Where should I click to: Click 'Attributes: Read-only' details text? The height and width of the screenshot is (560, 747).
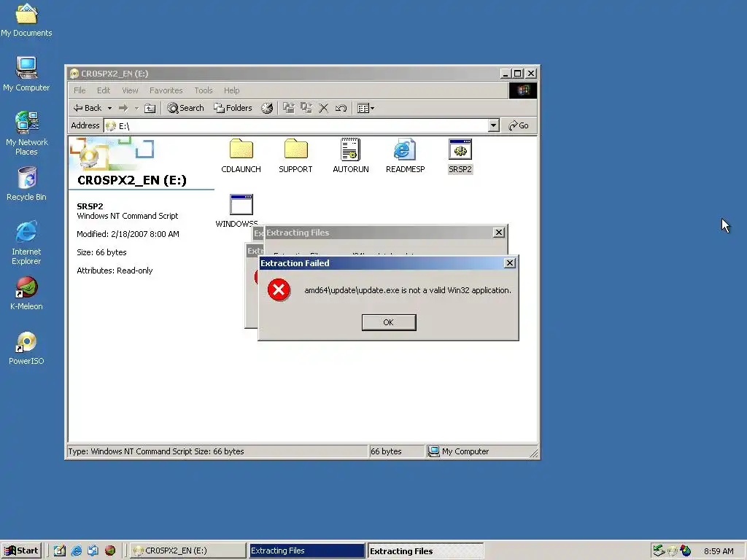(x=115, y=271)
